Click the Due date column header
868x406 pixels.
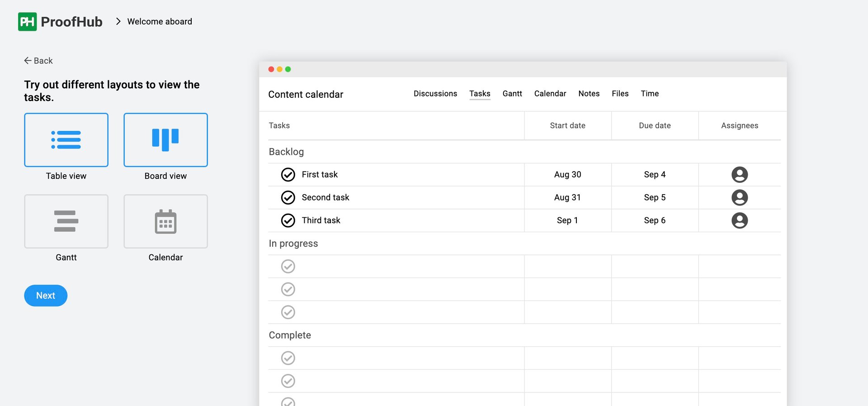coord(654,125)
